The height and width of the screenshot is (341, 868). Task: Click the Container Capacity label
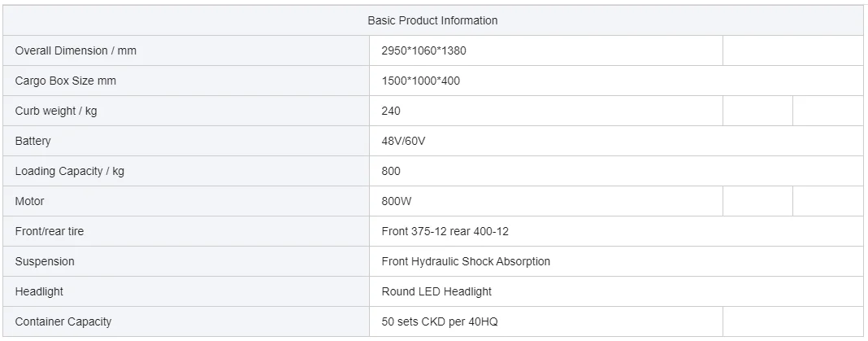(x=63, y=321)
